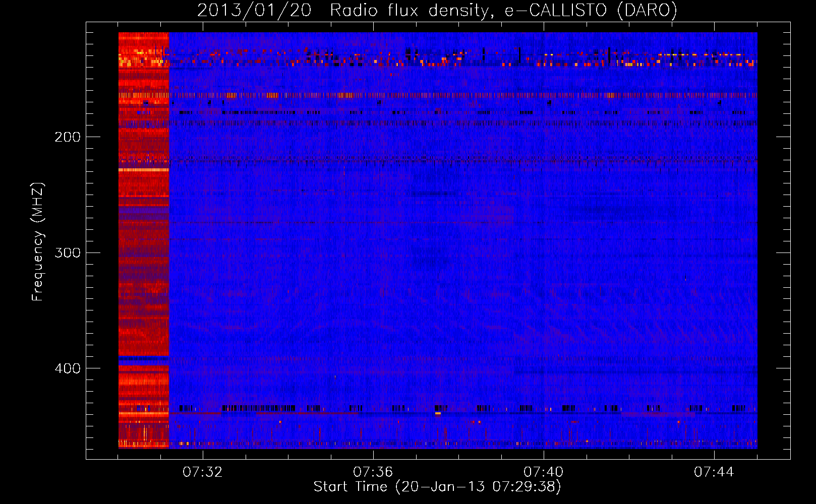
Task: Click the 200 frequency tick label
Action: [x=68, y=137]
